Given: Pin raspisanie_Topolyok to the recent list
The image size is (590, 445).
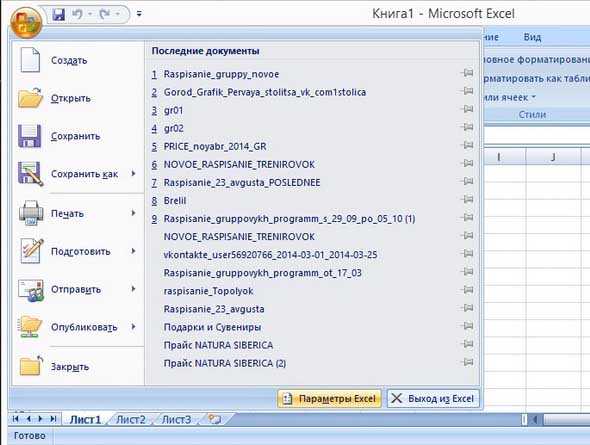Looking at the screenshot, I should click(x=467, y=290).
